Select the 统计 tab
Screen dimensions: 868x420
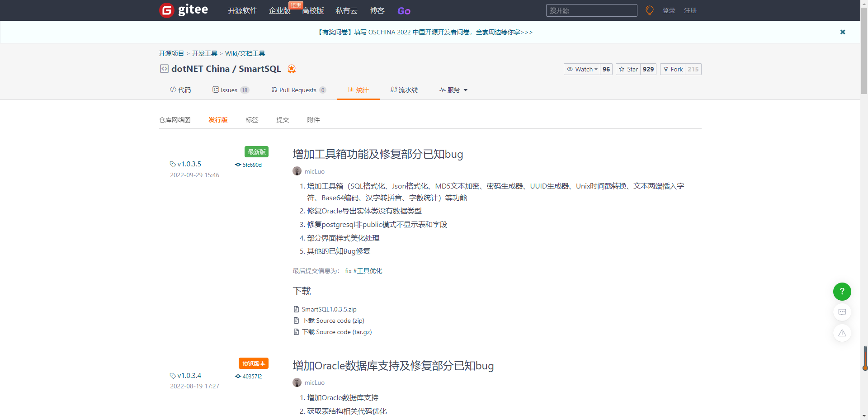[359, 90]
